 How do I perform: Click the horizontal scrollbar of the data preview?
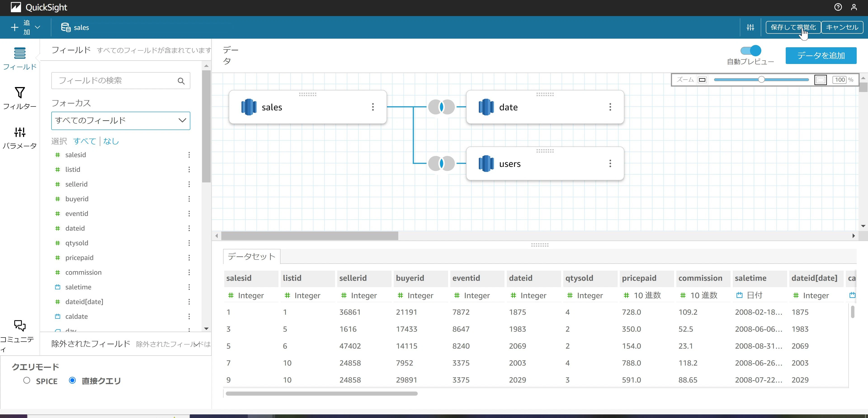321,393
